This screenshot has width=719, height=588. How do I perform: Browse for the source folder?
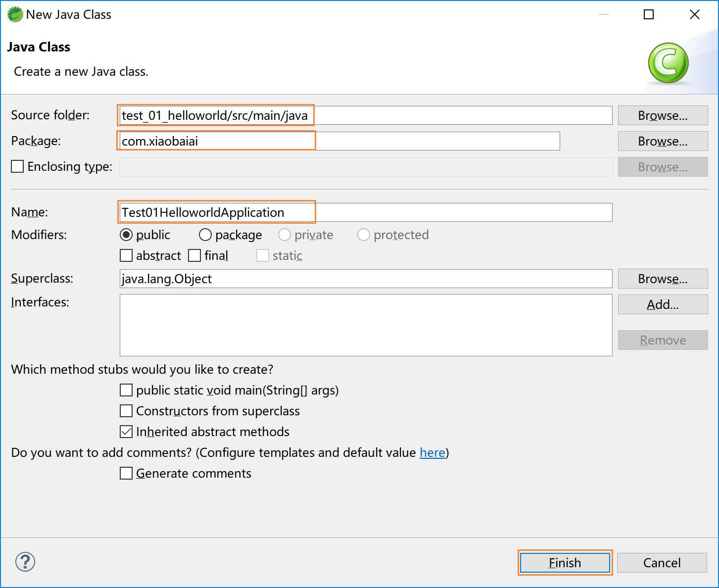[x=663, y=115]
